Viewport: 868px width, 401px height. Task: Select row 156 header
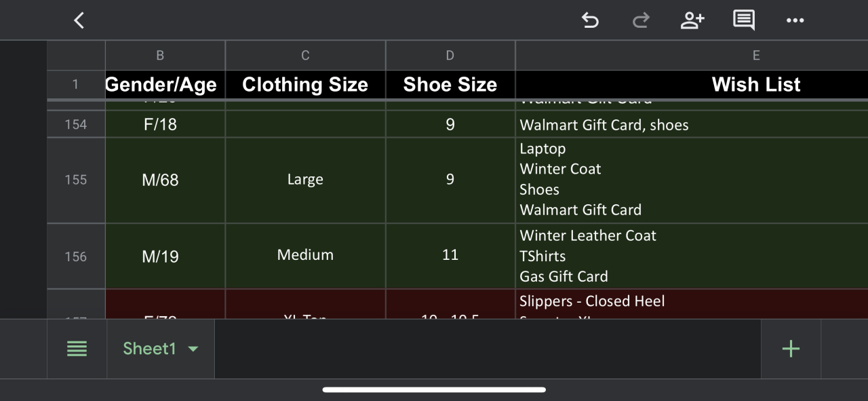(x=75, y=256)
